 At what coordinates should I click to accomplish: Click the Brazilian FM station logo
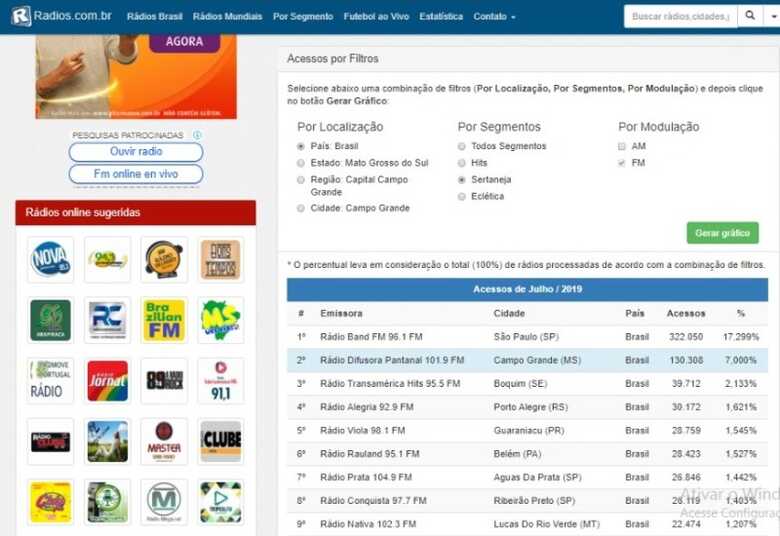click(164, 320)
